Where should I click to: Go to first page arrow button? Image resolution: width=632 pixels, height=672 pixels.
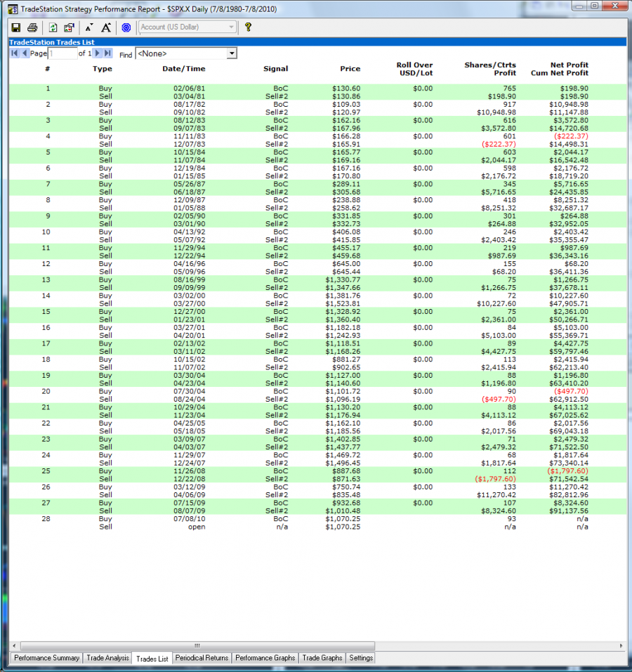15,53
